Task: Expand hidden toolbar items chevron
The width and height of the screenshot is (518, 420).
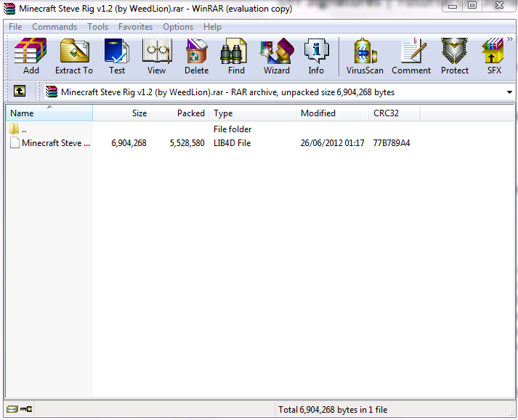Action: [510, 39]
